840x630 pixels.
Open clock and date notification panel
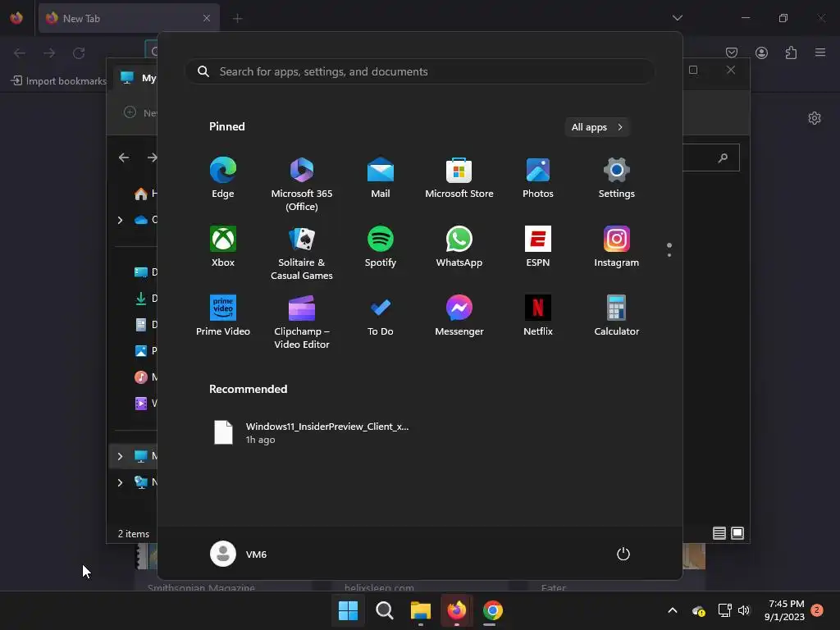click(784, 610)
